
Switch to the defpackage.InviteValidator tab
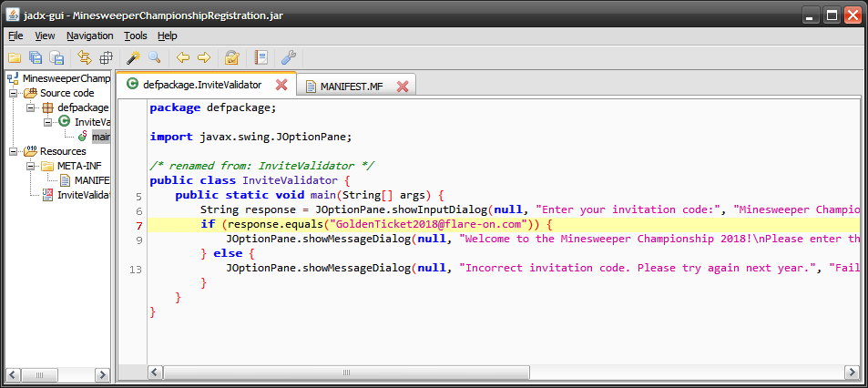[201, 85]
